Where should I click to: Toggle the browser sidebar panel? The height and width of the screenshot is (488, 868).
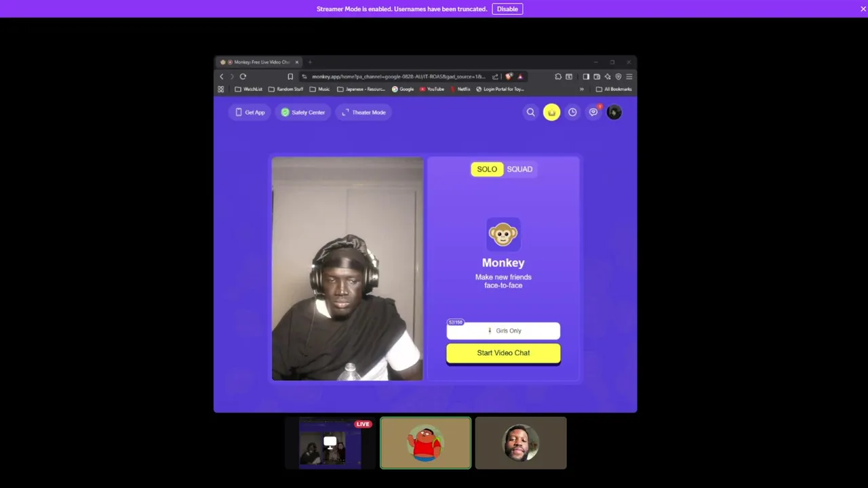click(586, 77)
